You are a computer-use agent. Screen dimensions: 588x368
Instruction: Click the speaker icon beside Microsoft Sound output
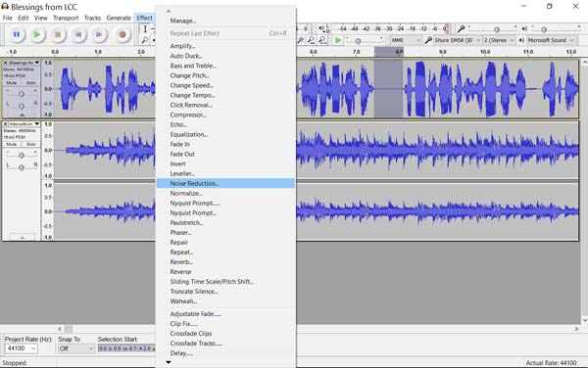tap(521, 40)
